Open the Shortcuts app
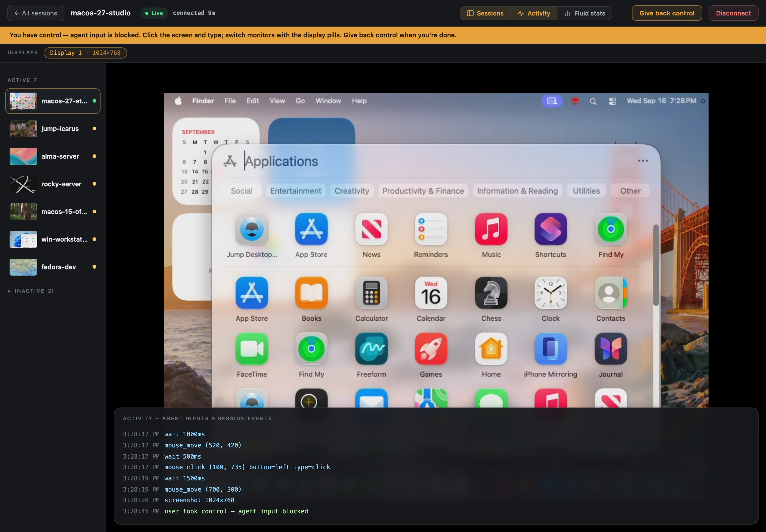 [551, 229]
